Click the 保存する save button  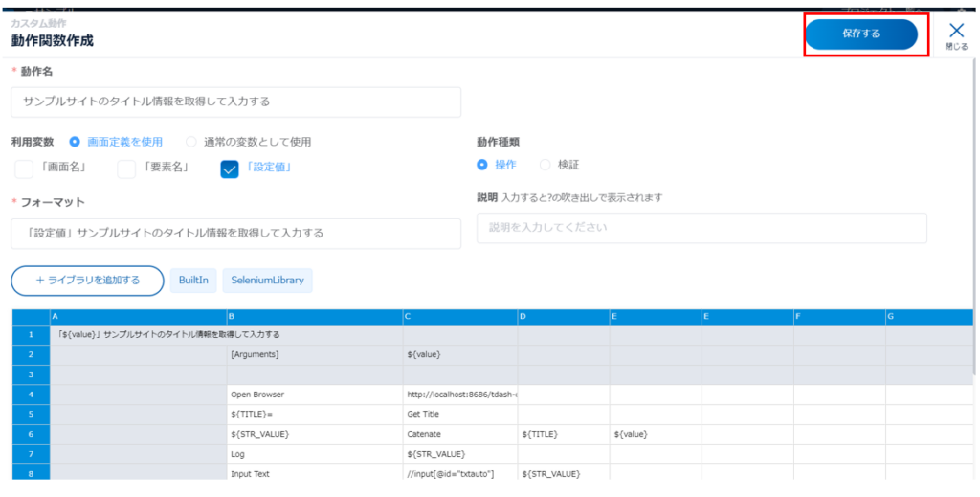coord(860,34)
